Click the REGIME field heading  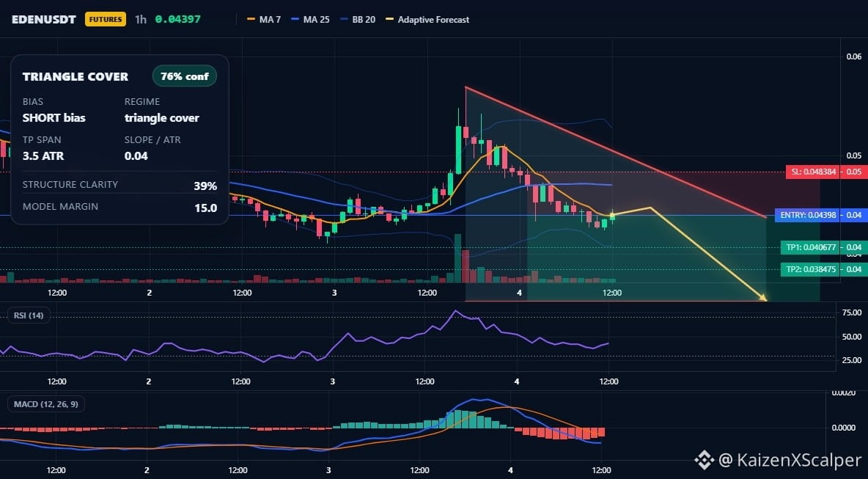coord(142,101)
